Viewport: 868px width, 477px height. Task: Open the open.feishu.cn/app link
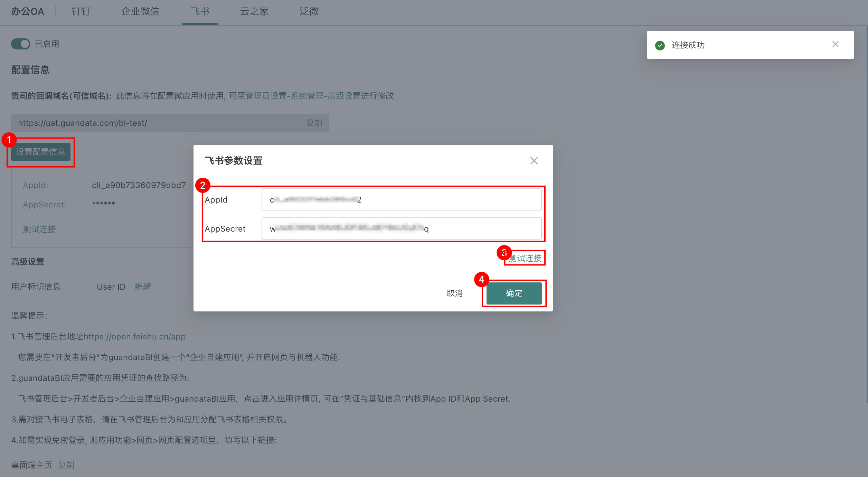pyautogui.click(x=134, y=336)
